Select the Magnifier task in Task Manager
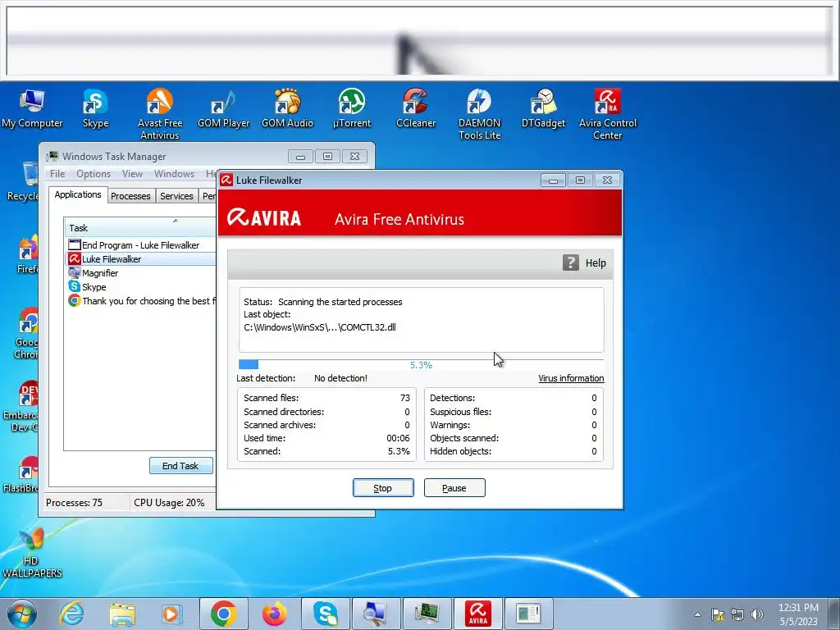The image size is (840, 630). [x=140, y=272]
